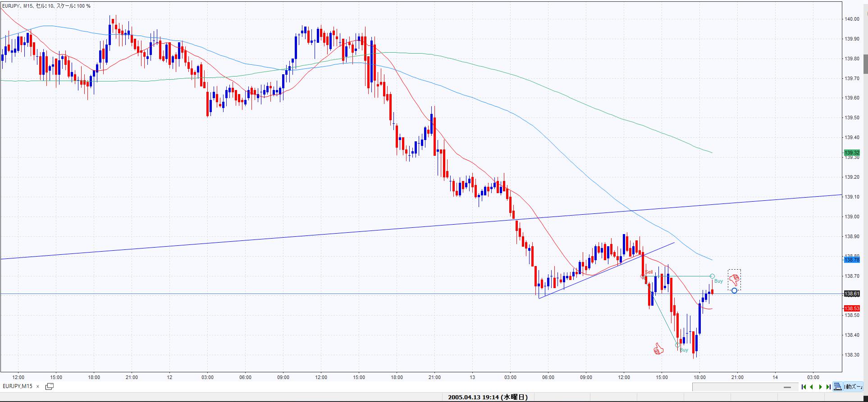This screenshot has height=402, width=868.
Task: Click the 138.61 price label on the price axis
Action: click(852, 294)
